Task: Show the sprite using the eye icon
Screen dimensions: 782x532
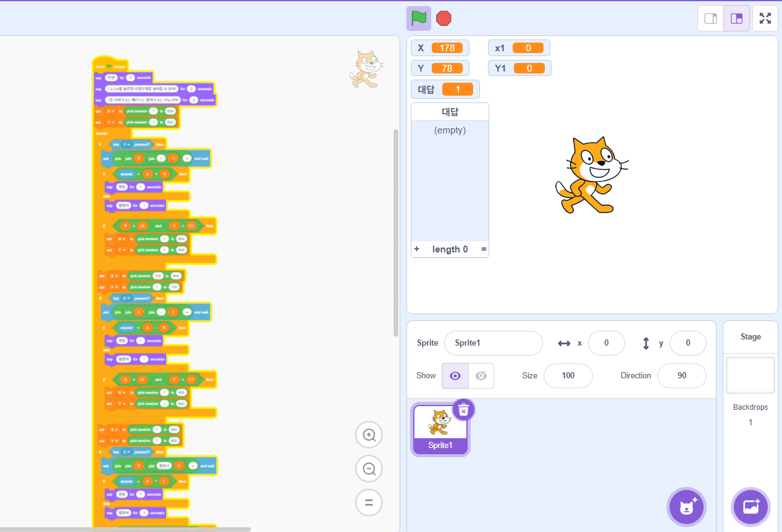Action: (455, 376)
